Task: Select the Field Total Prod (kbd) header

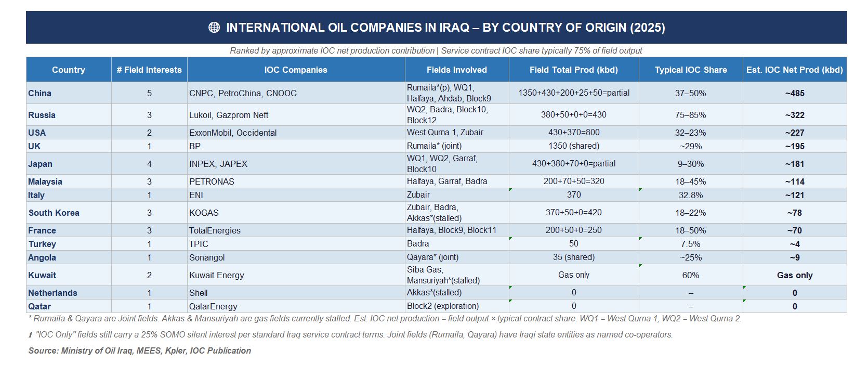Action: 574,70
